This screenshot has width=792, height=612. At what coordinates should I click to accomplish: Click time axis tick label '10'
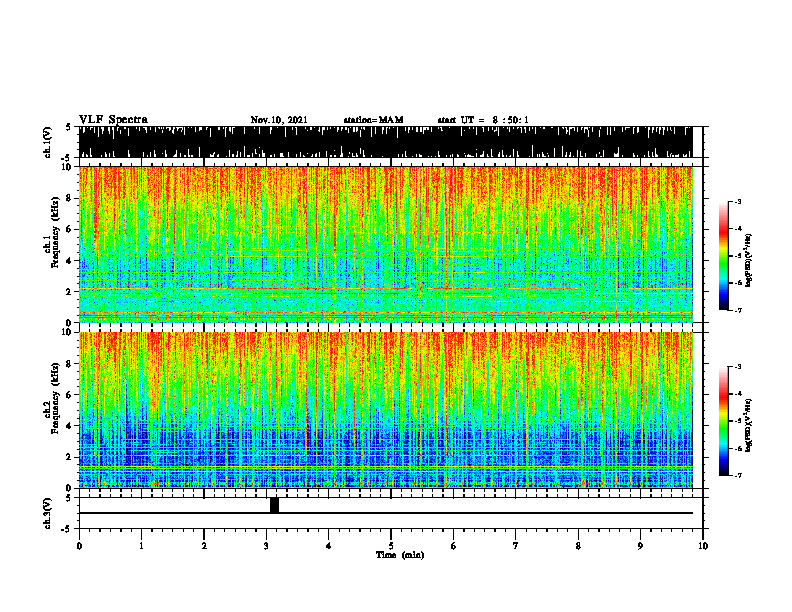tap(703, 546)
